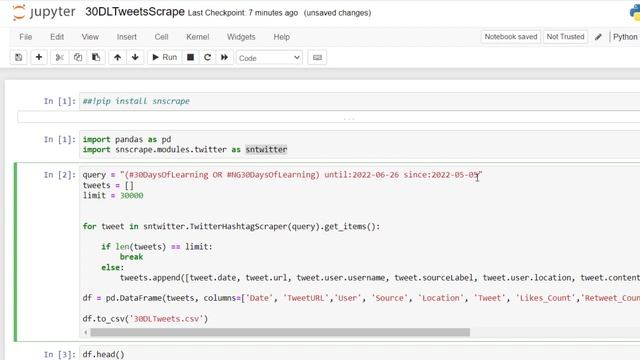Paste cells below icon
The height and width of the screenshot is (360, 640).
pyautogui.click(x=96, y=58)
